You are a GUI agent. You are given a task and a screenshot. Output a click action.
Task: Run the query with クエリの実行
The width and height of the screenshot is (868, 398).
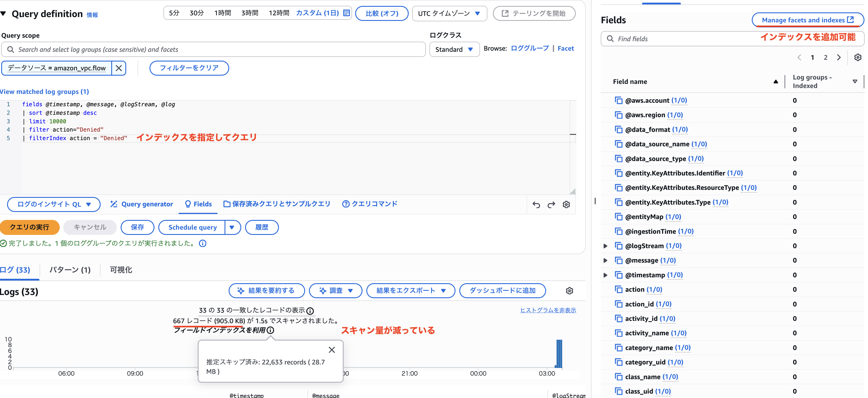pyautogui.click(x=30, y=227)
